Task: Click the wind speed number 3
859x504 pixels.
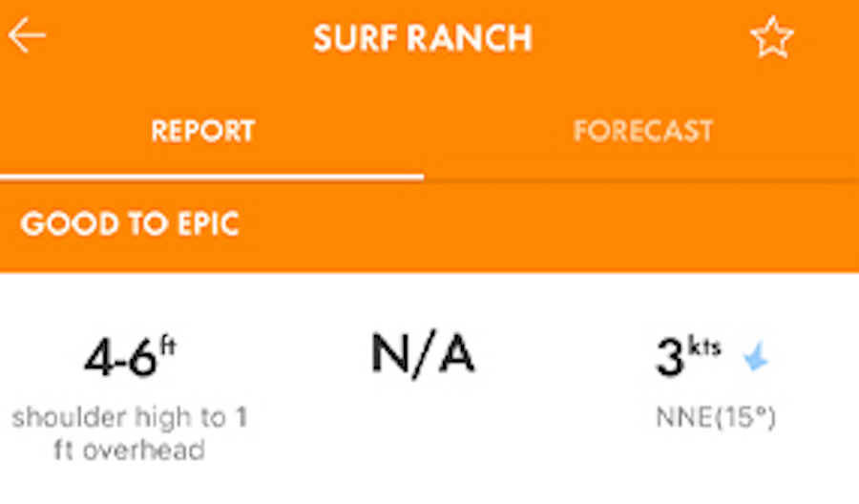Action: pos(669,358)
